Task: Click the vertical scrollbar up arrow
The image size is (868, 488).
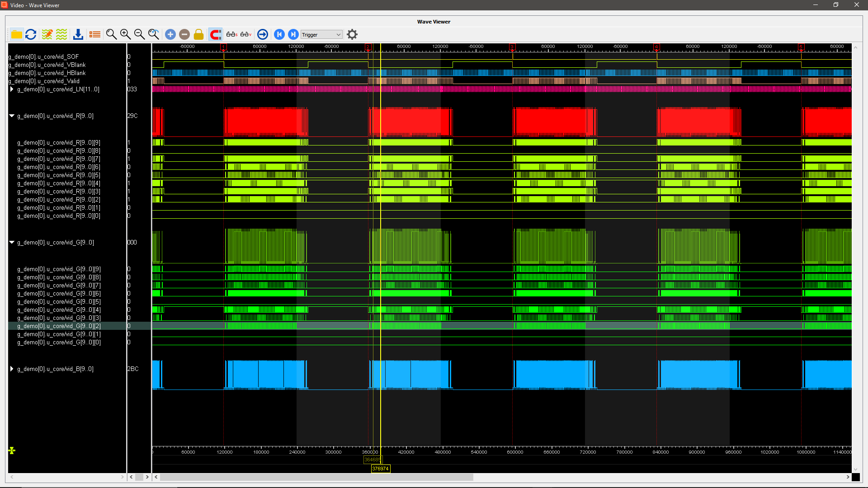Action: [x=855, y=47]
